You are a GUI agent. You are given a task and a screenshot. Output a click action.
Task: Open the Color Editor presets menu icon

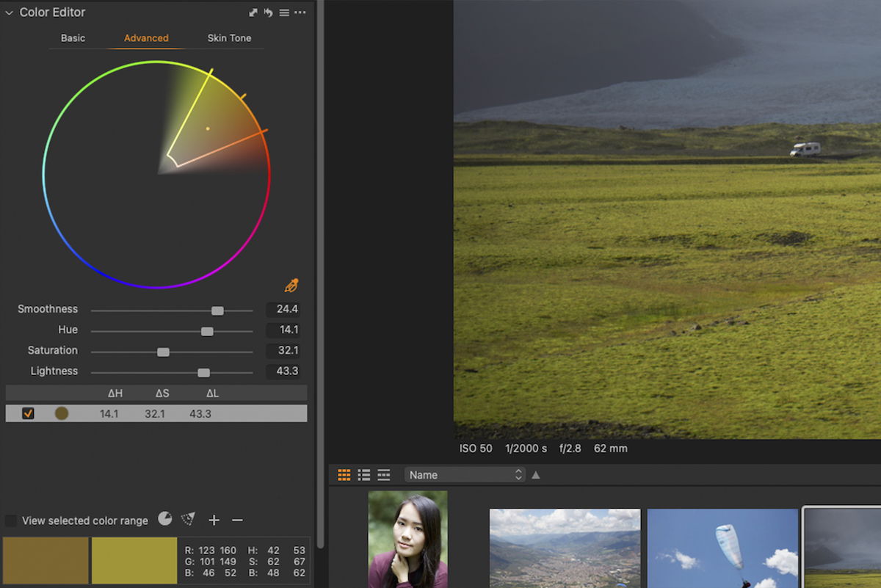(x=284, y=12)
